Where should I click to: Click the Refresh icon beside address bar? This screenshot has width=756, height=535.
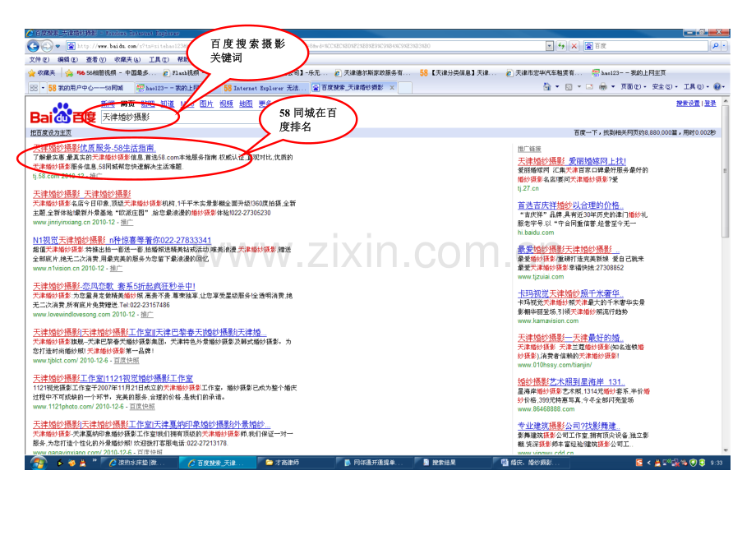click(561, 46)
